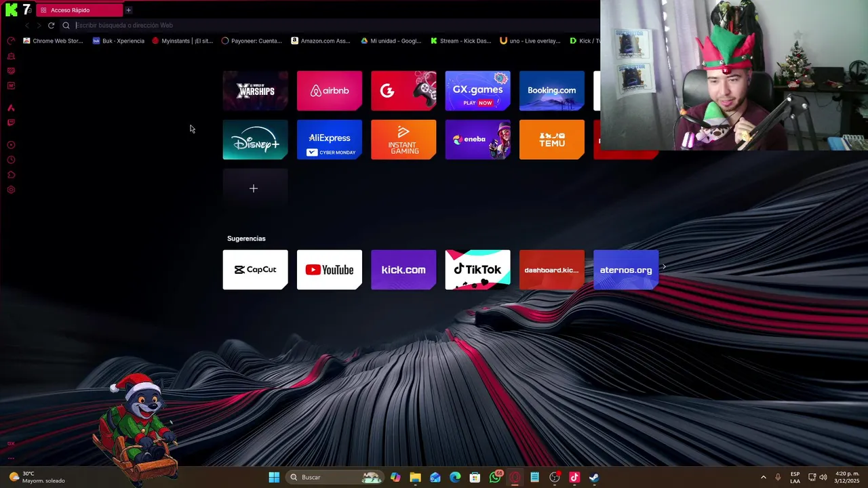This screenshot has width=868, height=488.
Task: Open the Instant Gaming speed dial tile
Action: (x=403, y=140)
